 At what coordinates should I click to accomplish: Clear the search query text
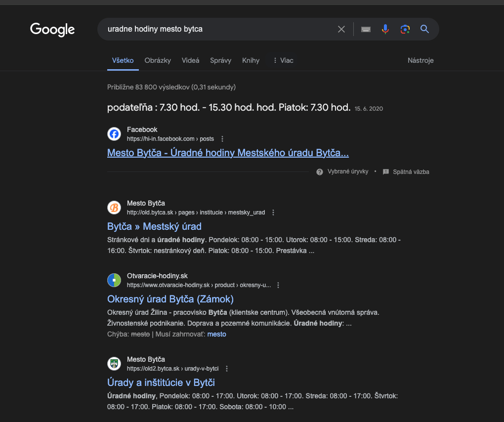click(341, 29)
